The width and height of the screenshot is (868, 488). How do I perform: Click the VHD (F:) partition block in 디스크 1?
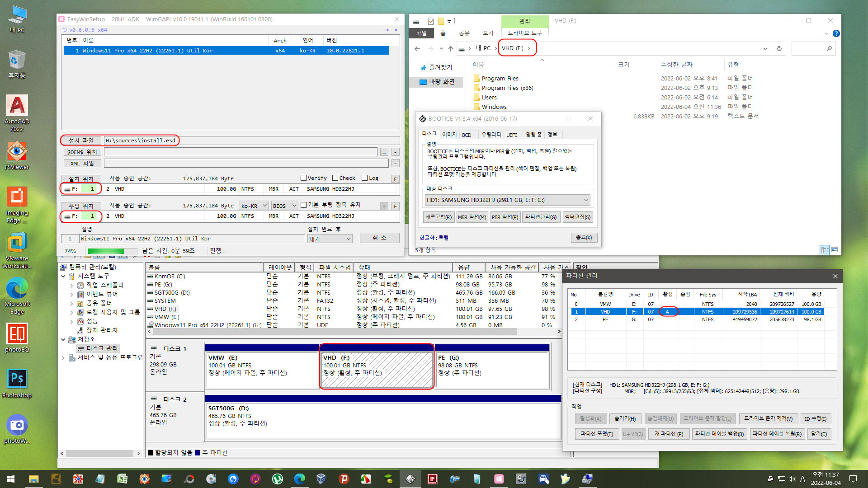(377, 366)
